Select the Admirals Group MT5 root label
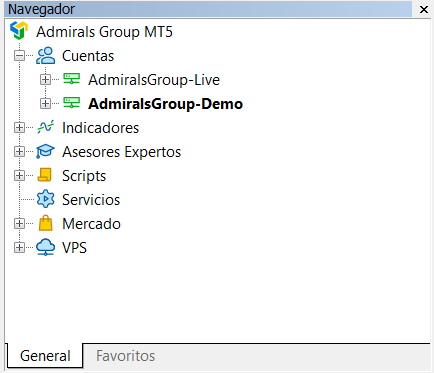Screen dimensions: 434x373 pos(104,32)
